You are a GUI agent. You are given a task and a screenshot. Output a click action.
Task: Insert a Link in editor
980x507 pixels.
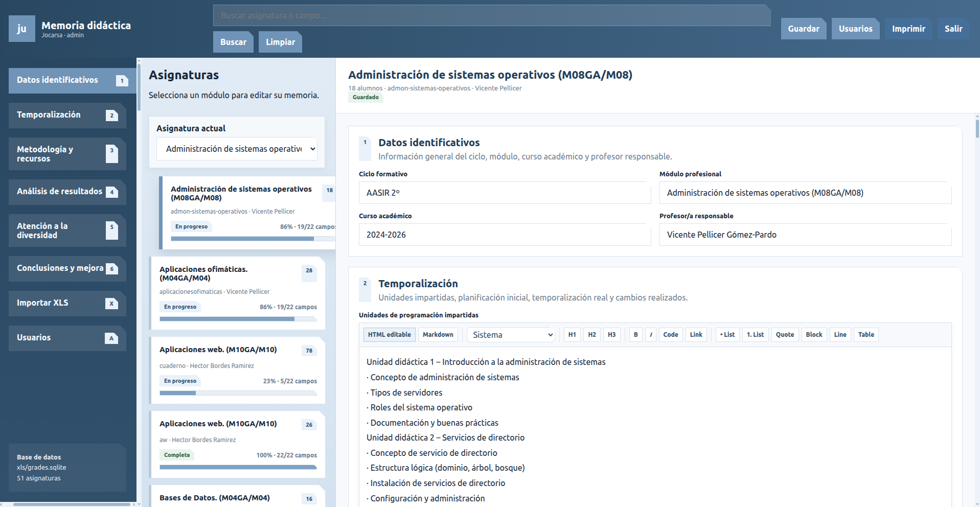(696, 335)
